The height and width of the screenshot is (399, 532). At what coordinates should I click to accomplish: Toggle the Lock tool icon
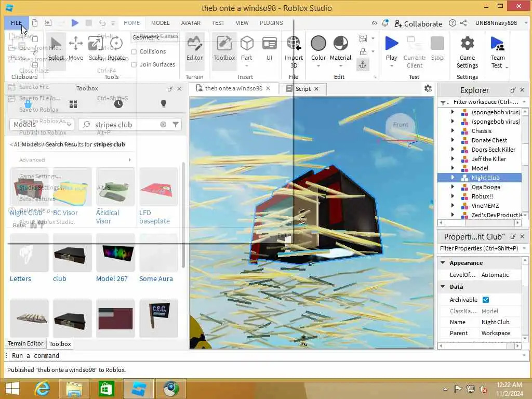tap(363, 51)
